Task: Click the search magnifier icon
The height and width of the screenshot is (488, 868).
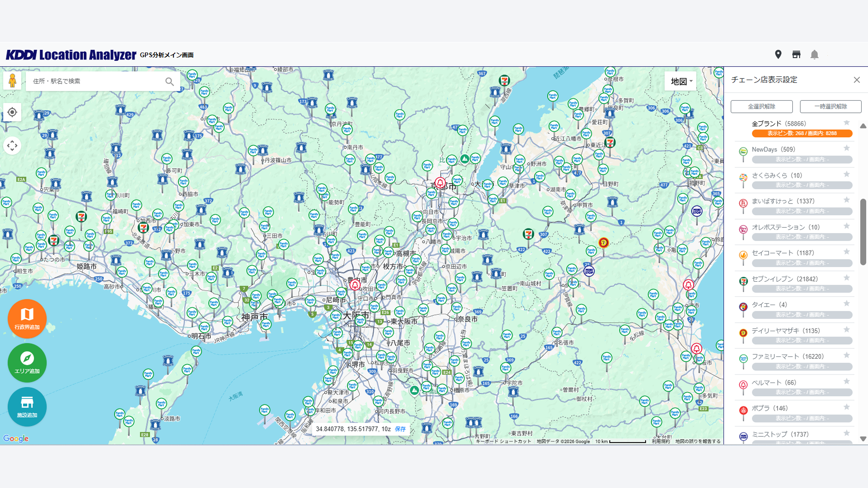Action: tap(170, 82)
